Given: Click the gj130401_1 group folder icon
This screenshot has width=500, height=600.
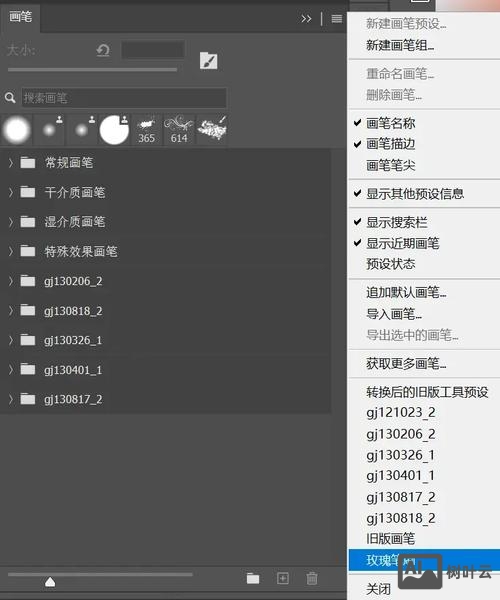Looking at the screenshot, I should [28, 370].
